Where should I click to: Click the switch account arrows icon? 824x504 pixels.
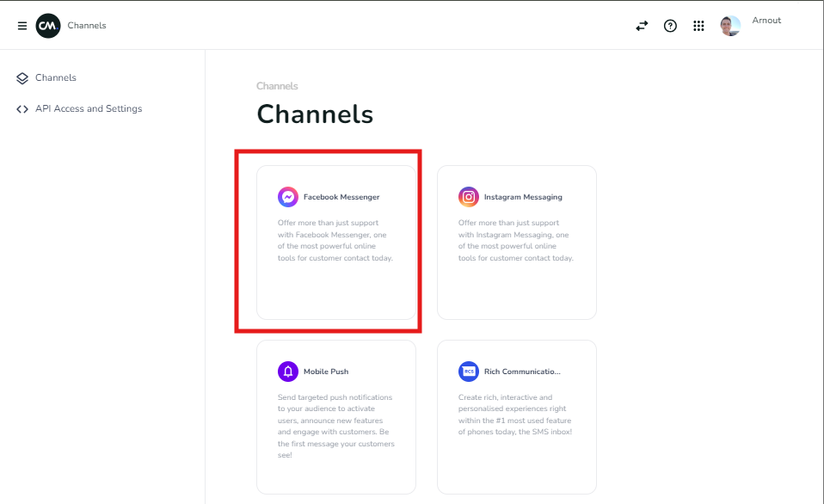[642, 26]
